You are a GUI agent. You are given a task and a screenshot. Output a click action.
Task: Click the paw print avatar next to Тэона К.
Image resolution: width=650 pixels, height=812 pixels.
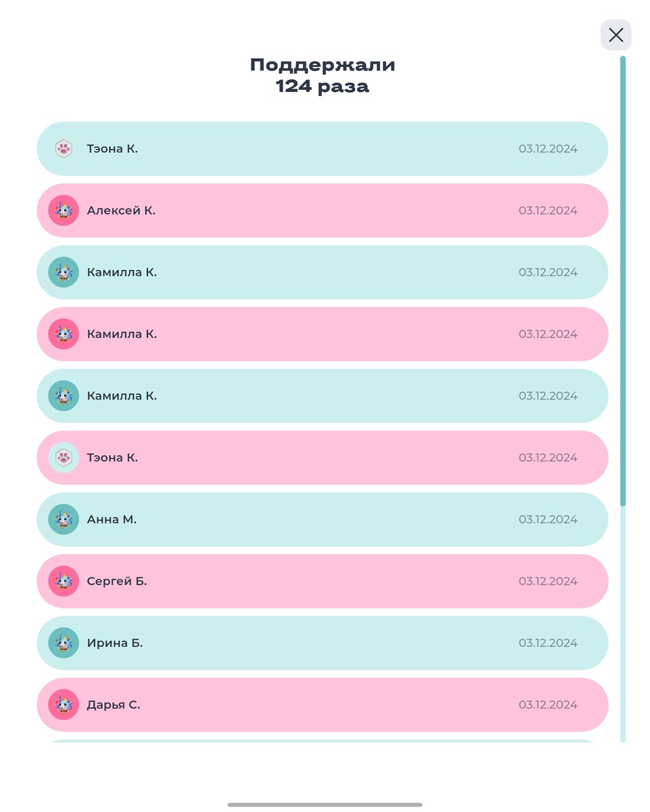(63, 148)
